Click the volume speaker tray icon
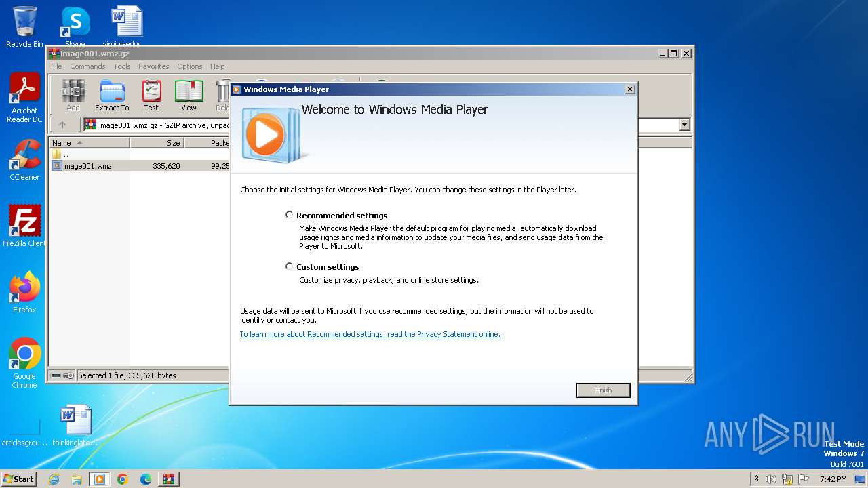Viewport: 868px width, 488px height. (771, 479)
